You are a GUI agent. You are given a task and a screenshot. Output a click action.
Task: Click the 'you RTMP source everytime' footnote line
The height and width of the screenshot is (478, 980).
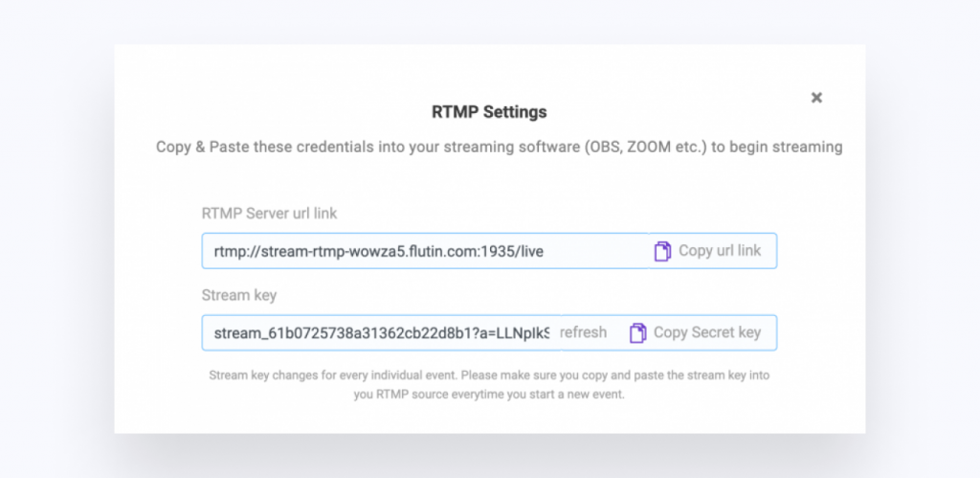click(489, 396)
